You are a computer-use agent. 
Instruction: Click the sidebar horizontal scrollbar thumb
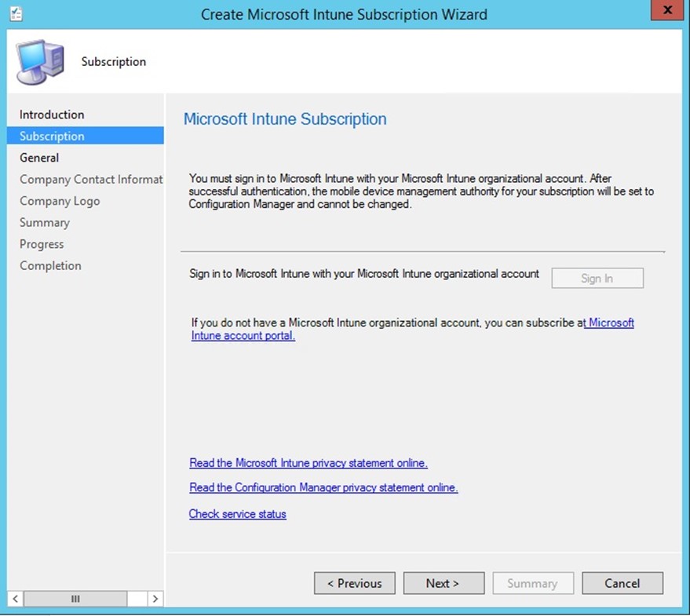(x=75, y=599)
